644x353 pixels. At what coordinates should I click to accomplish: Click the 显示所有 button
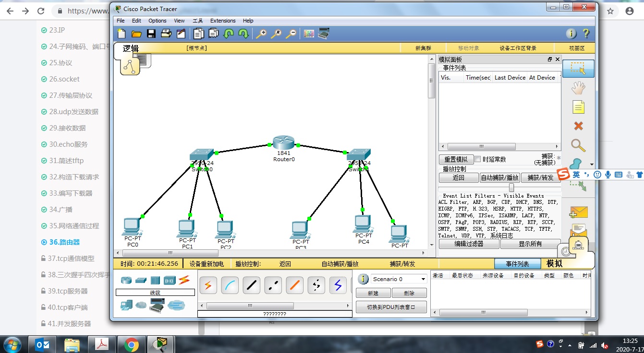[530, 244]
